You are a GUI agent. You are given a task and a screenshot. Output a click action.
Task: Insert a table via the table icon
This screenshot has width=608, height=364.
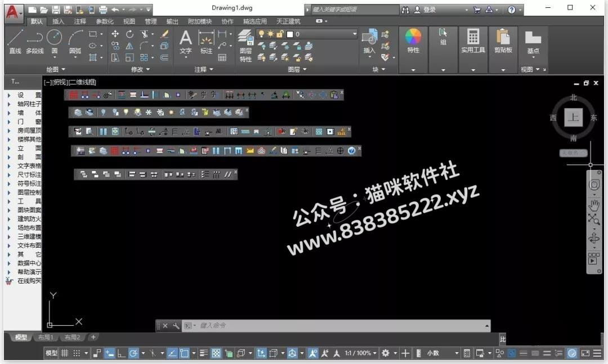click(222, 58)
